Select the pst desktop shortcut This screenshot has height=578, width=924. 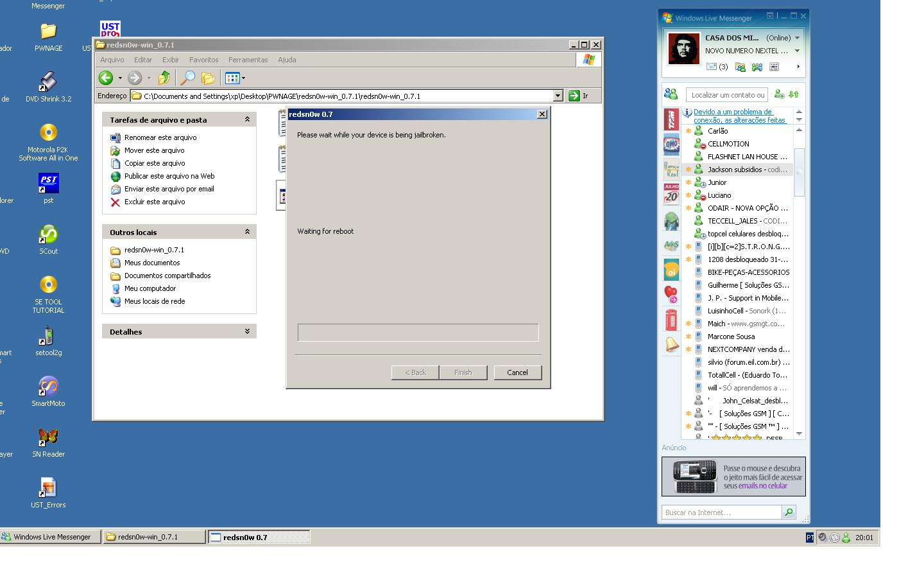(48, 188)
